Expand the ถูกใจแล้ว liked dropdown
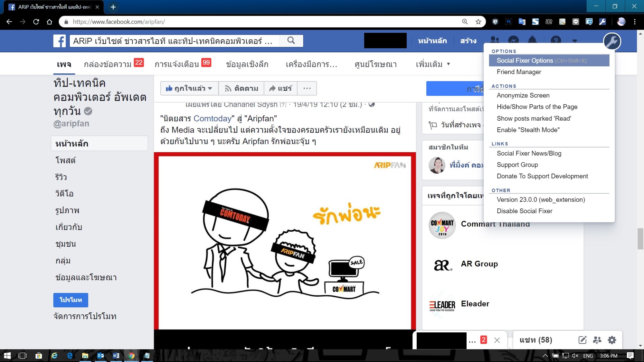Image resolution: width=644 pixels, height=362 pixels. pyautogui.click(x=189, y=88)
